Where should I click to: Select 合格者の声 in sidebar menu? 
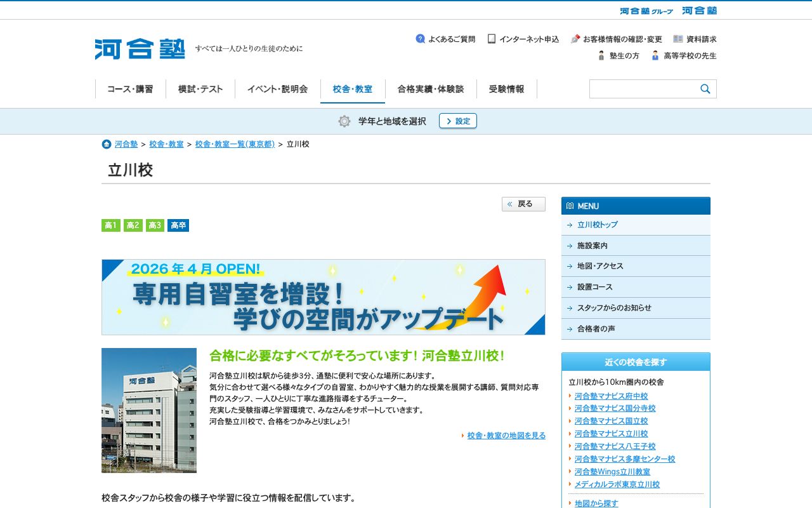coord(636,329)
